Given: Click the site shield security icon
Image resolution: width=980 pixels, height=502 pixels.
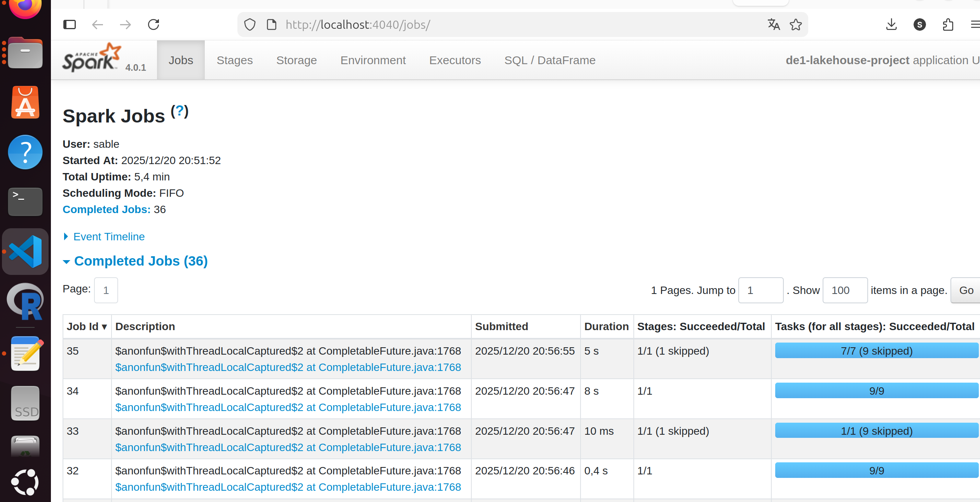Looking at the screenshot, I should tap(250, 25).
